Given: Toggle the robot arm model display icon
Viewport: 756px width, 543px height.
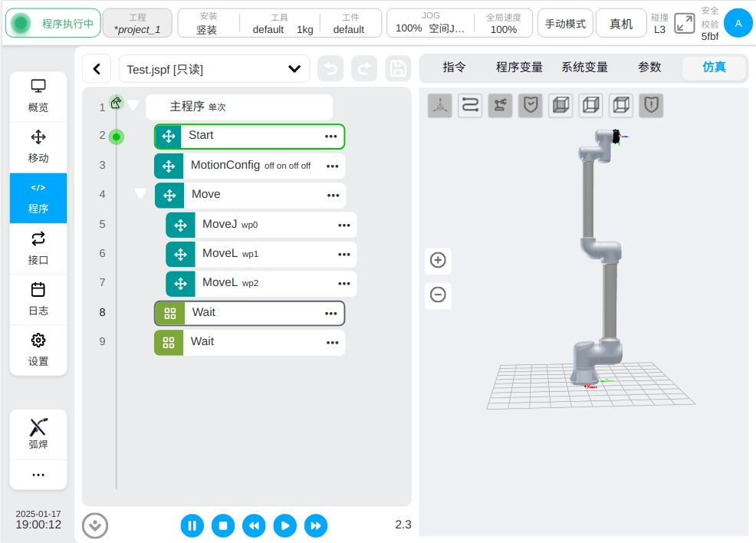Looking at the screenshot, I should (x=500, y=105).
